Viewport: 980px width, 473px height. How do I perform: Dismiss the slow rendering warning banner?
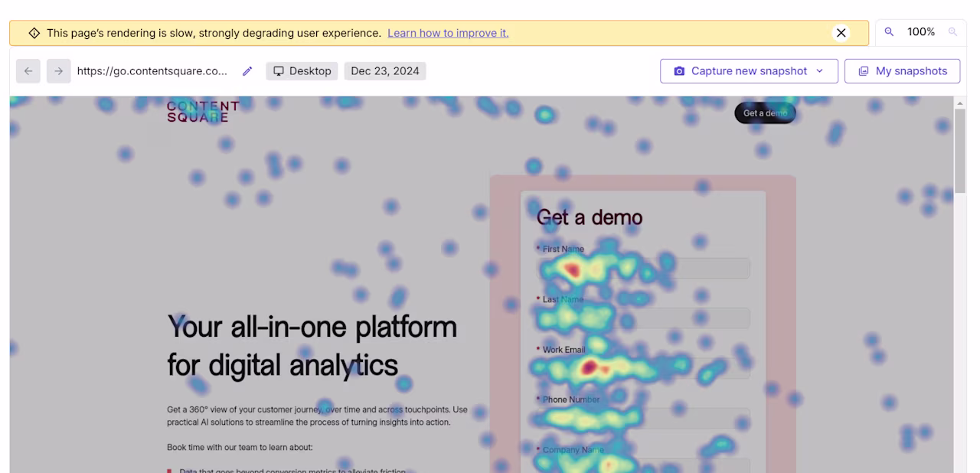(x=841, y=33)
